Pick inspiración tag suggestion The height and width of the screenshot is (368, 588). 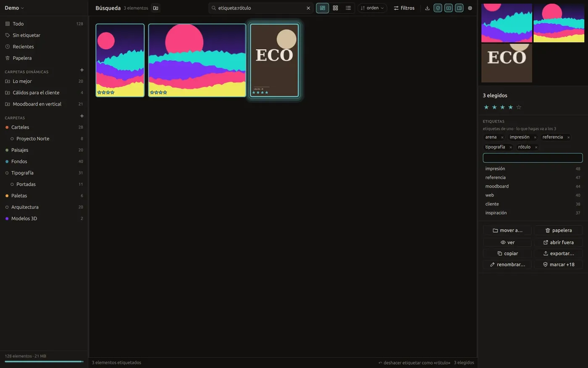[533, 213]
